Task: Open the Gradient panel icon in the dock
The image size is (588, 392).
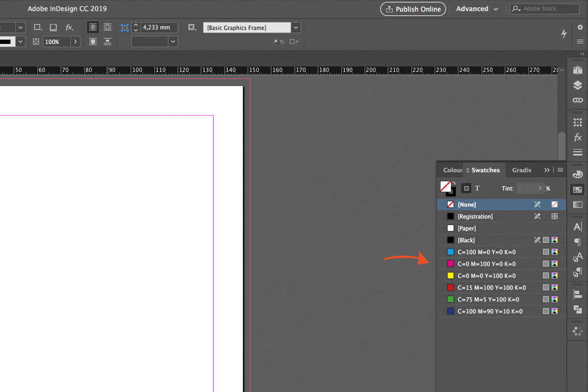Action: (x=578, y=205)
